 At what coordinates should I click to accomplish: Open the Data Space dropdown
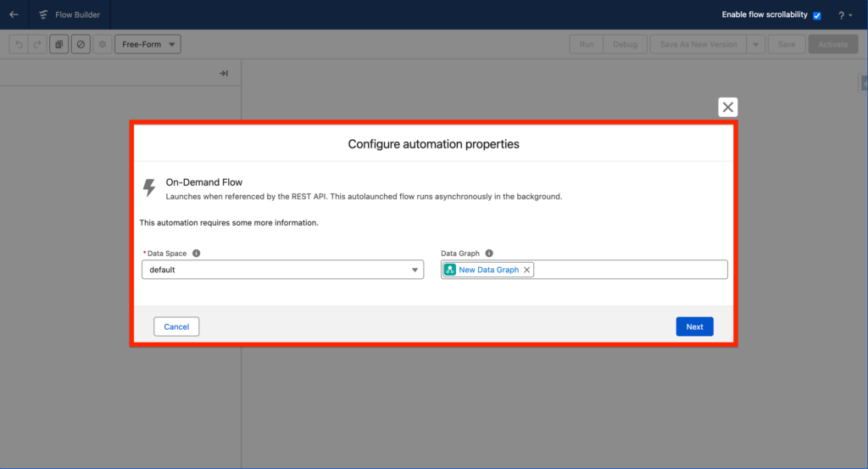tap(282, 270)
